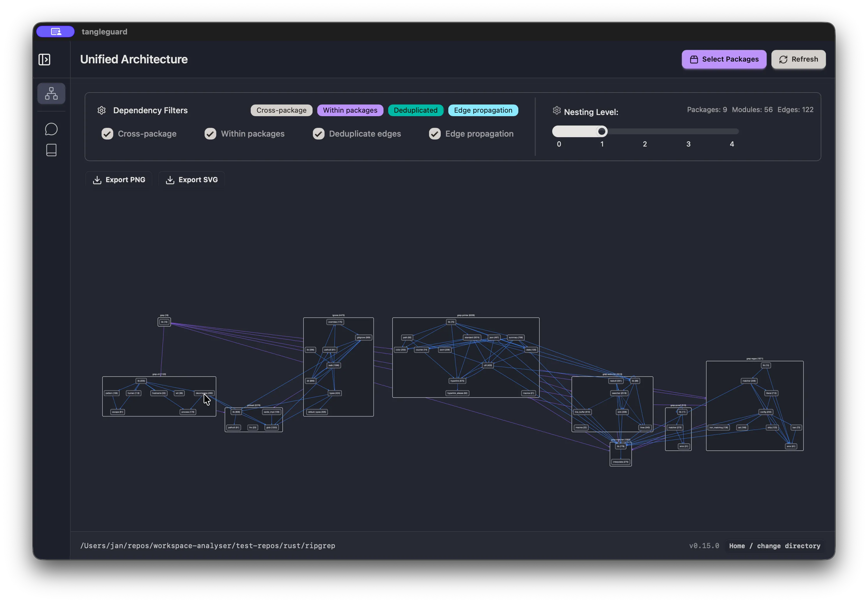The image size is (868, 603).
Task: Toggle the Edge propagation checkbox
Action: tap(435, 134)
